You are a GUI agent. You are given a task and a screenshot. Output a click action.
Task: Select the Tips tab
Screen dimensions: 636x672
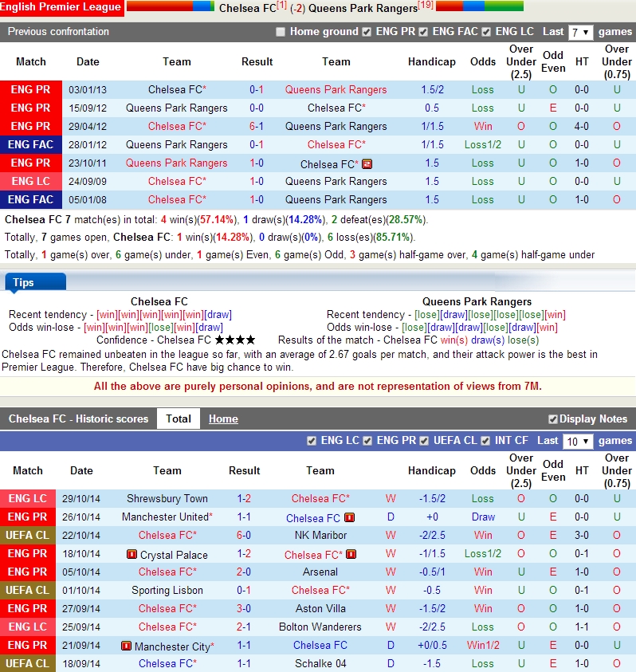(x=36, y=282)
